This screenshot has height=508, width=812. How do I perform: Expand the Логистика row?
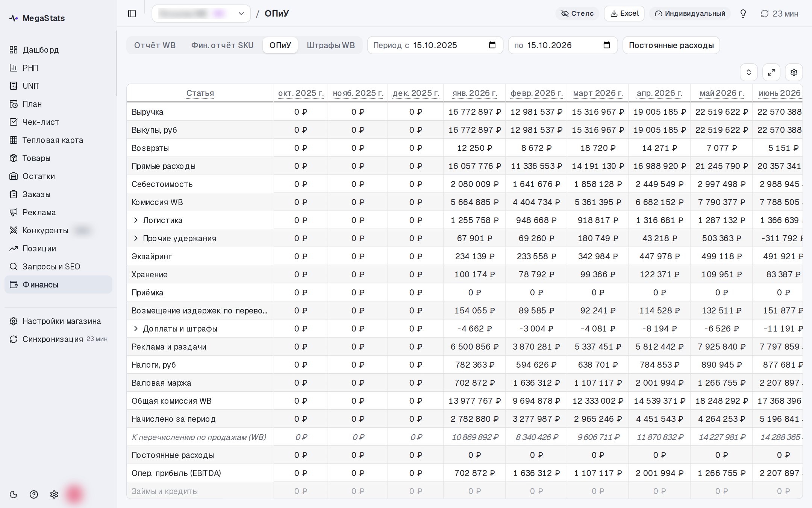[136, 220]
